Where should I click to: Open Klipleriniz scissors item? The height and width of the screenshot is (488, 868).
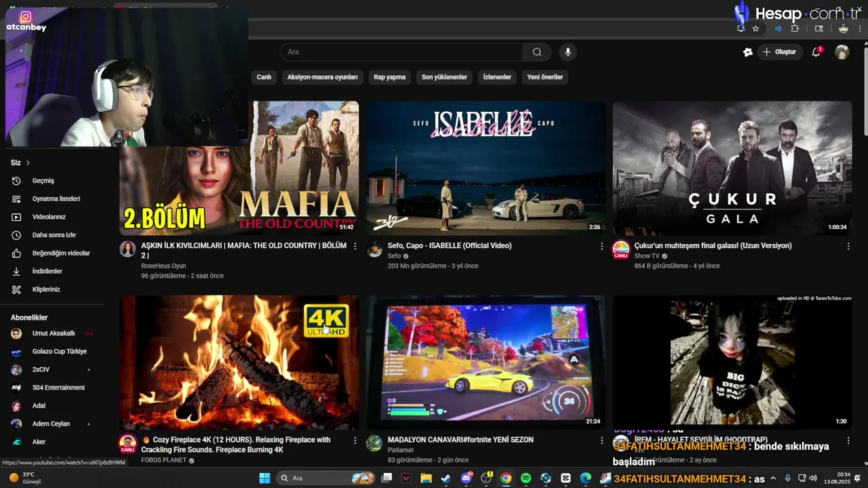click(46, 289)
